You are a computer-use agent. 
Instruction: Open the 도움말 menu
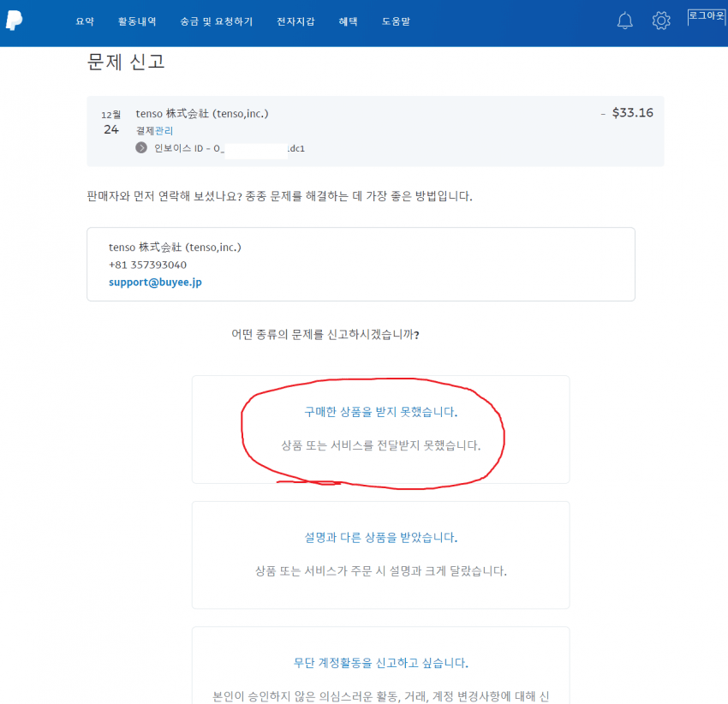[x=396, y=21]
